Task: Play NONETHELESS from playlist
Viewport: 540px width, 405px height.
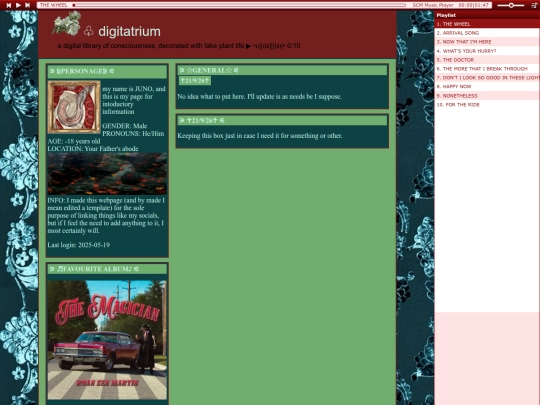Action: click(487, 96)
